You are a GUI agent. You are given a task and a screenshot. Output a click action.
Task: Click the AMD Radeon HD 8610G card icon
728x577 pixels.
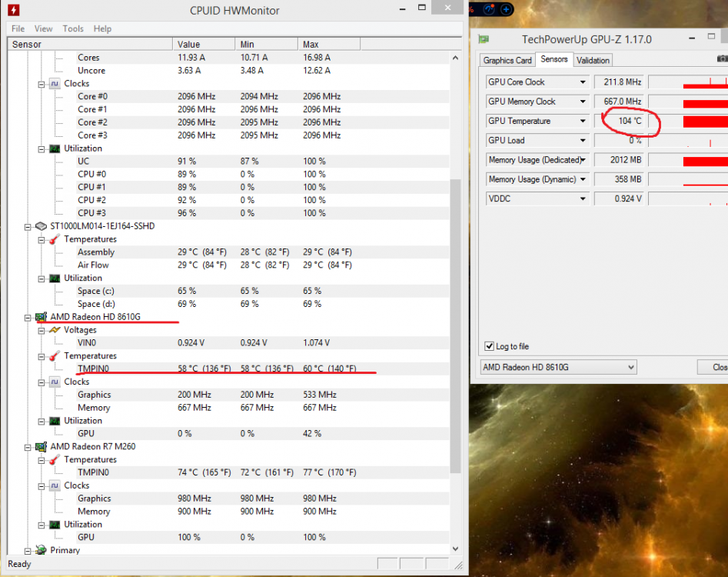pyautogui.click(x=41, y=317)
